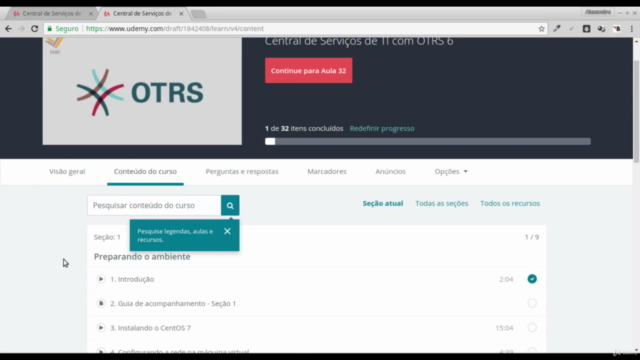Mark Instalando o CentOS 7 as complete
Image resolution: width=640 pixels, height=360 pixels.
pyautogui.click(x=532, y=328)
